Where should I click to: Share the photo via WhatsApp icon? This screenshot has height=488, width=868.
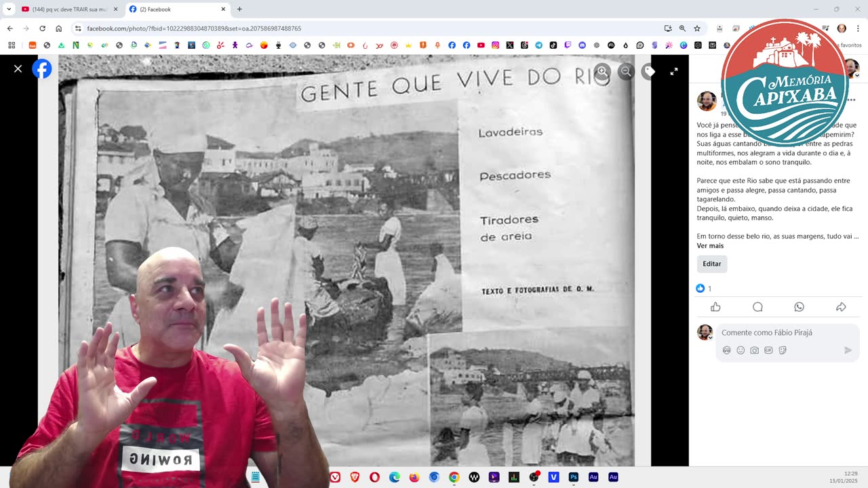pos(800,307)
